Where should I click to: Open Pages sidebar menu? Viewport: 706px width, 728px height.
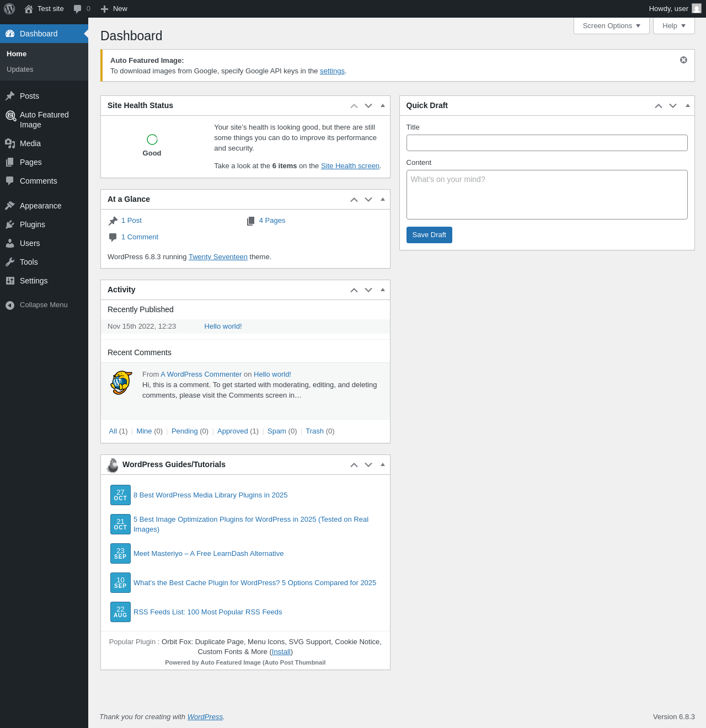44,162
